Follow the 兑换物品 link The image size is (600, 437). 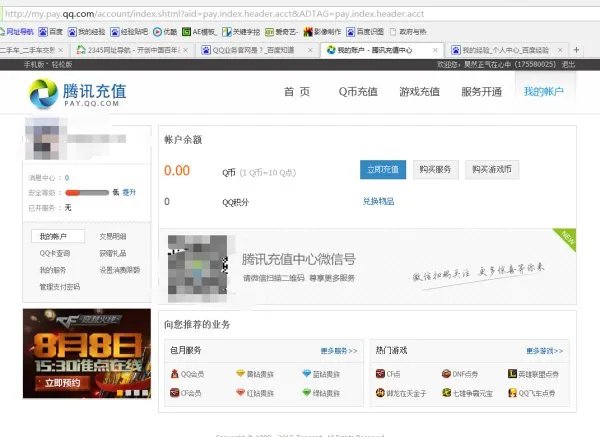pos(378,201)
